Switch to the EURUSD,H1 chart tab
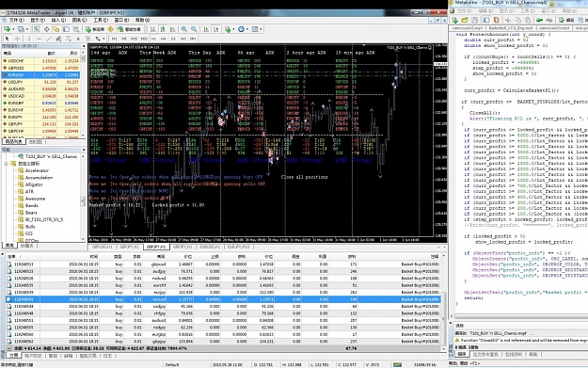Screen dimensions: 588x368 [210, 247]
